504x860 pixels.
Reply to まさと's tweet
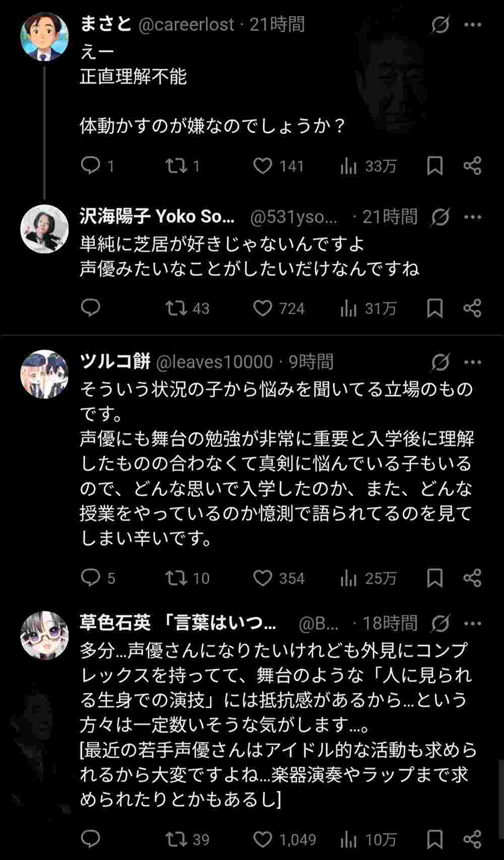click(91, 166)
